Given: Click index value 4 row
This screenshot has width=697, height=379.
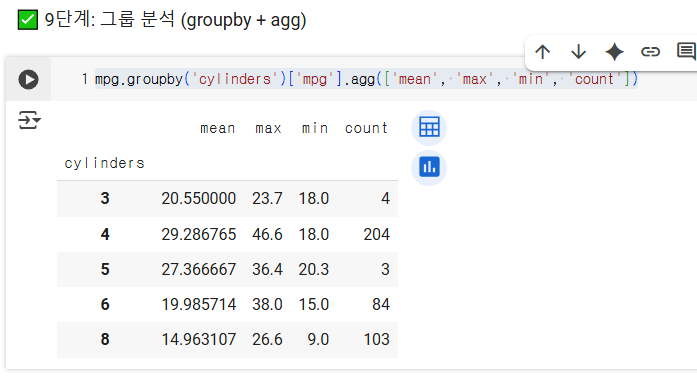Looking at the screenshot, I should point(105,234).
